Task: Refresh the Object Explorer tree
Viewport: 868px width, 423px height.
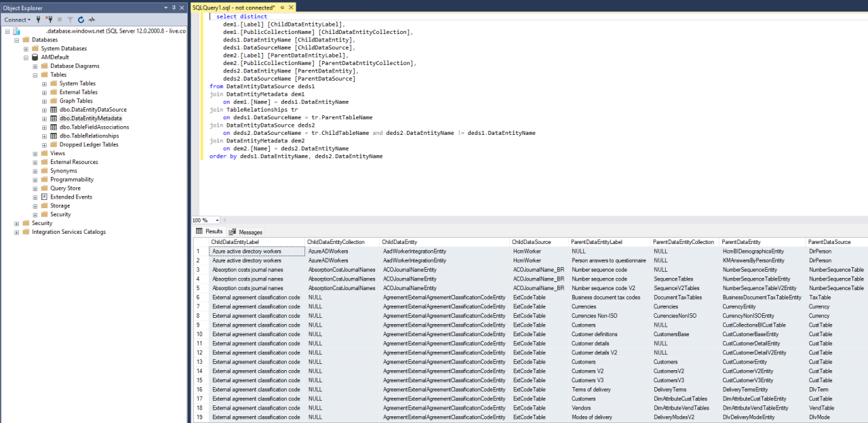Action: 81,20
